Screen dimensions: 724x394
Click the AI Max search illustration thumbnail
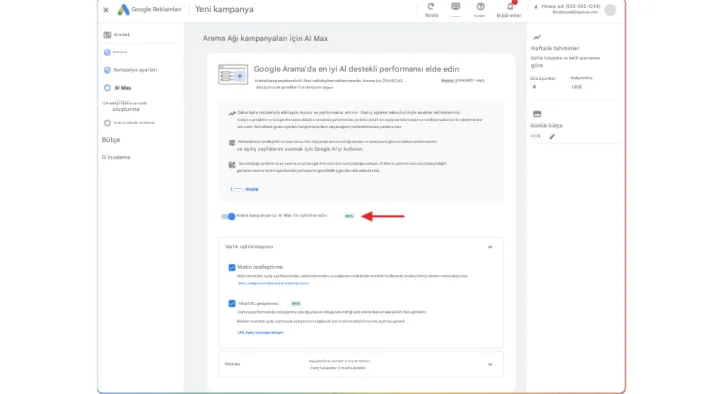[x=233, y=74]
